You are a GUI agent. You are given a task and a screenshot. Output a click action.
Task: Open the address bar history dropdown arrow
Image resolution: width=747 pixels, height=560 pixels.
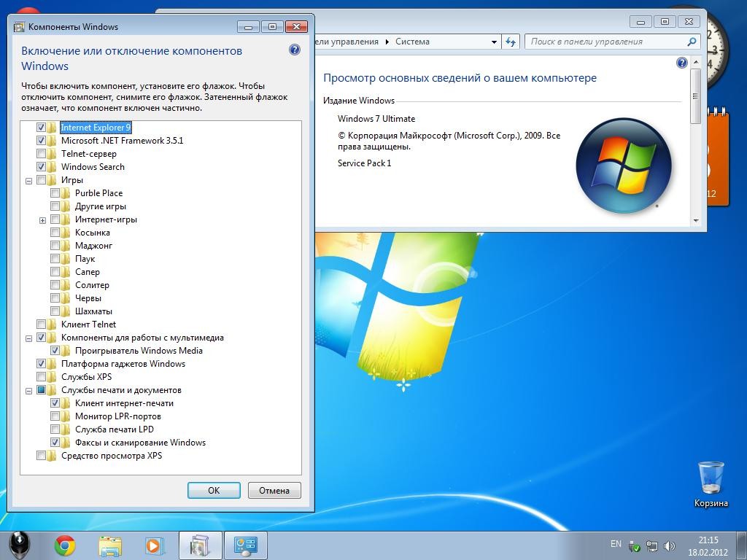(x=494, y=42)
